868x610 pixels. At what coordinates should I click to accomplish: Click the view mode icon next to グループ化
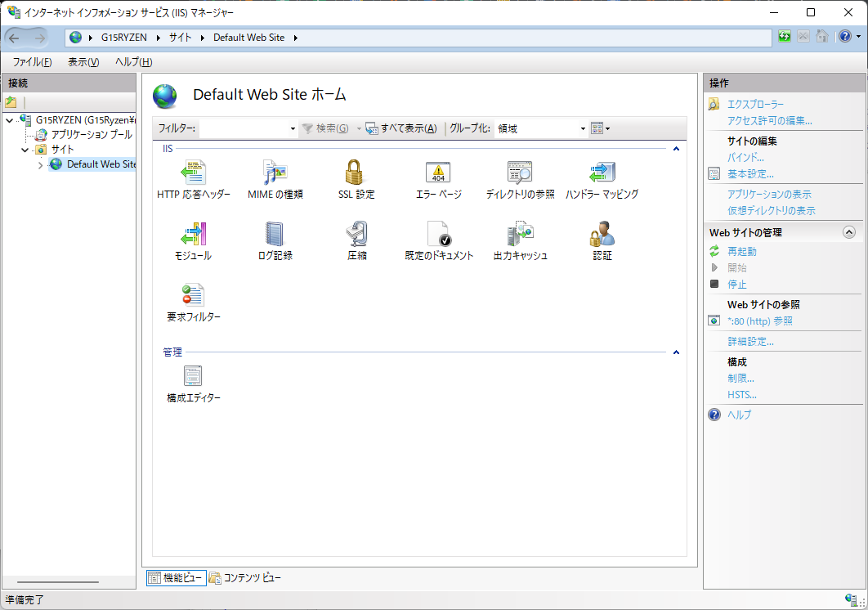point(597,128)
